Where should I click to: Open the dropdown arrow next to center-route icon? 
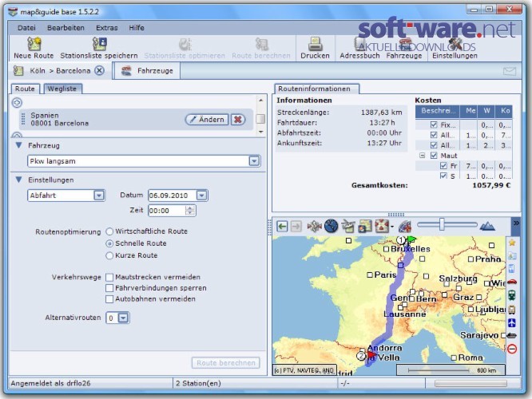(392, 227)
